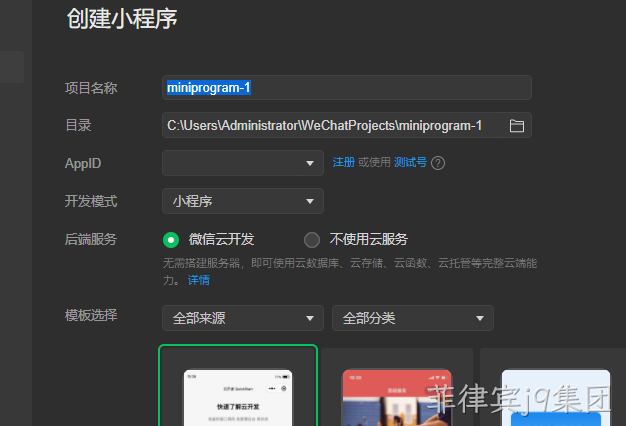Open the folder browse icon for directory
626x426 pixels.
tap(517, 126)
